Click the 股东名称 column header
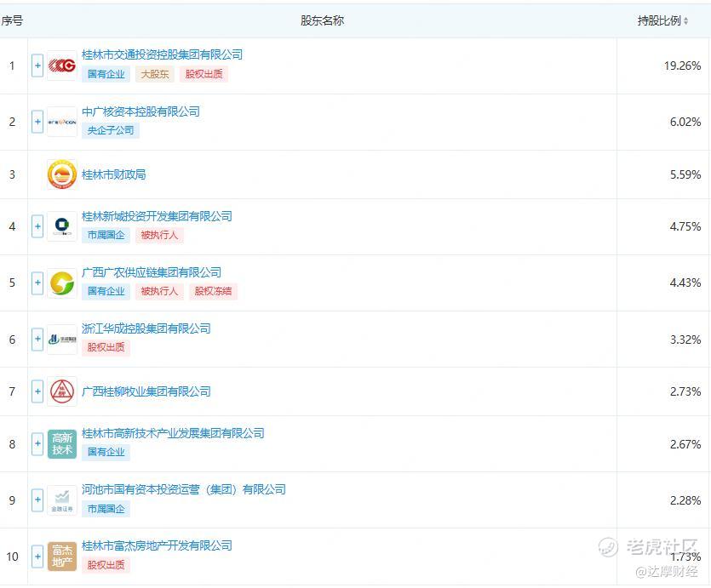 pos(322,20)
